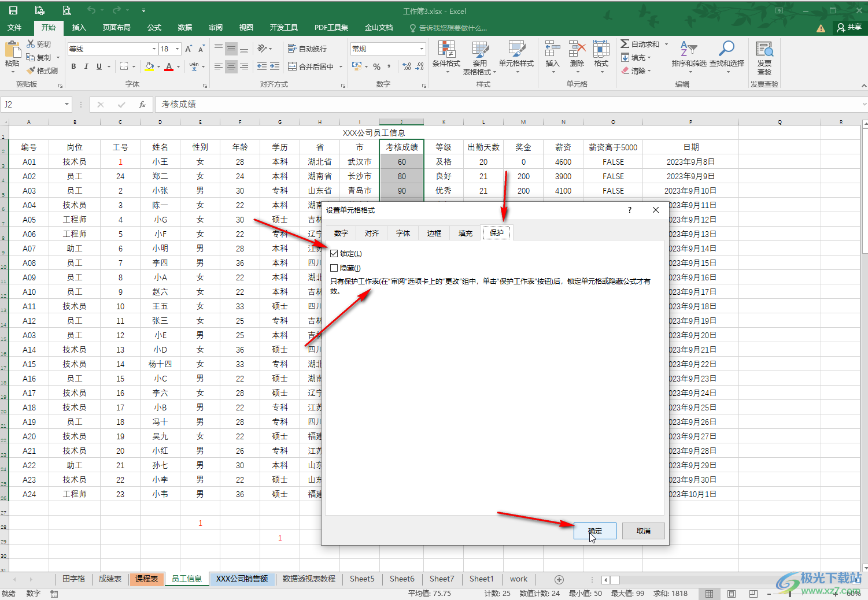This screenshot has height=600, width=868.
Task: Click the Undo arrow icon
Action: point(91,10)
